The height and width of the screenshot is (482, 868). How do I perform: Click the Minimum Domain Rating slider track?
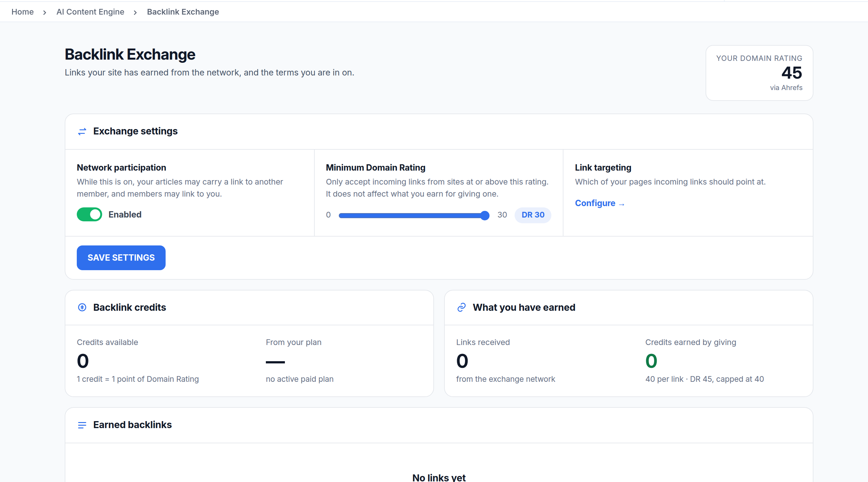pyautogui.click(x=414, y=215)
